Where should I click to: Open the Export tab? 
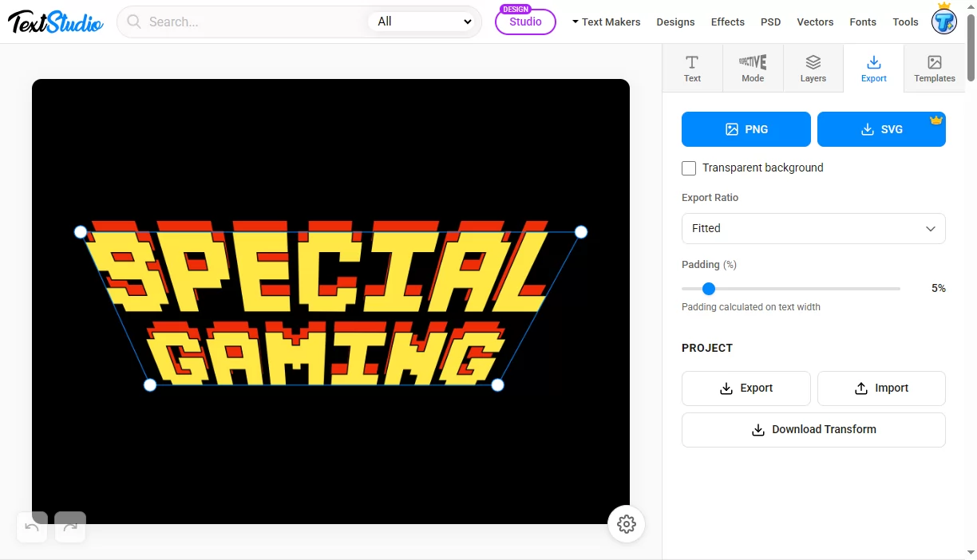point(874,69)
